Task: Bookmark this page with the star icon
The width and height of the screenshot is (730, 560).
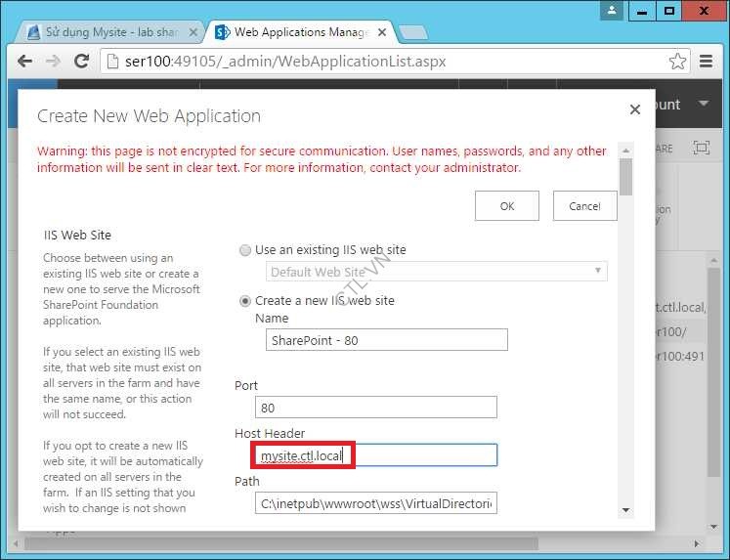Action: point(677,61)
